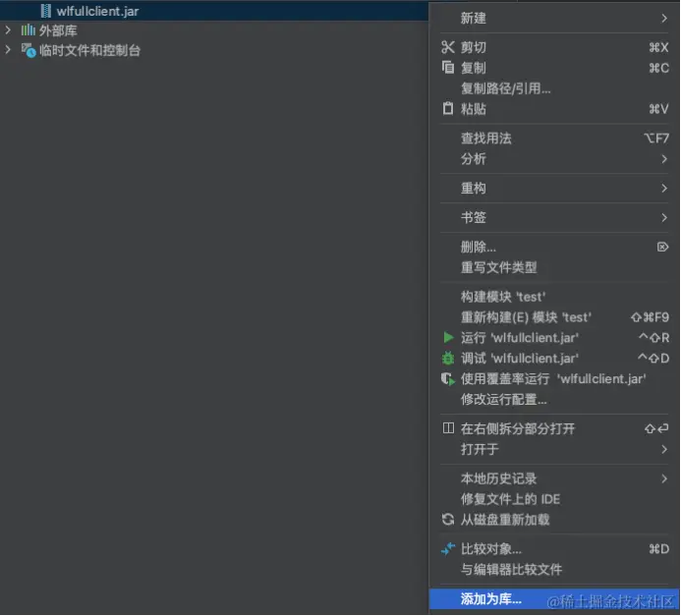The width and height of the screenshot is (681, 616).
Task: Select 重构 menu entry
Action: [554, 188]
